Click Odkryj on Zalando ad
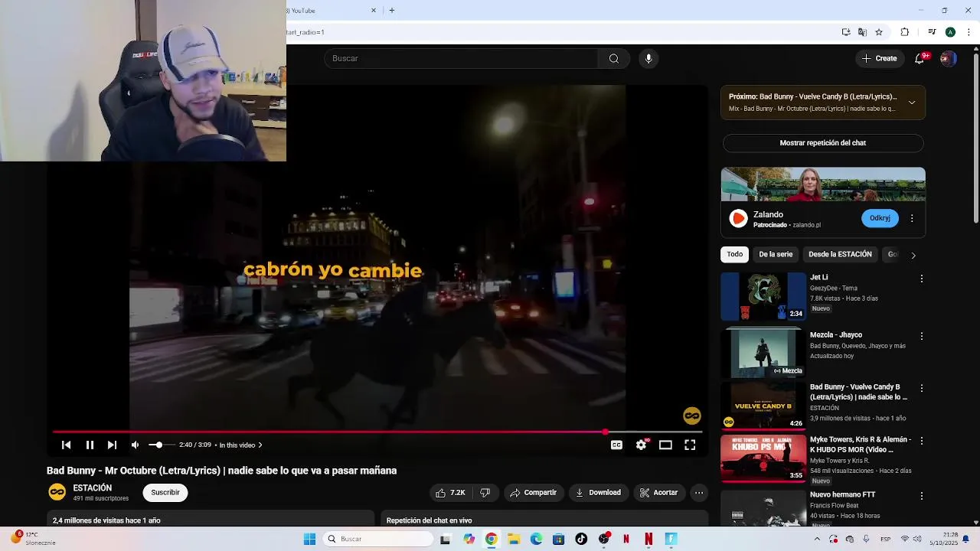Screen dimensions: 980x551 pos(880,218)
